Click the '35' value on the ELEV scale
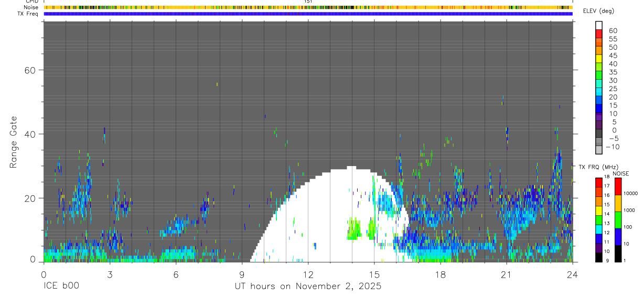 coord(613,72)
